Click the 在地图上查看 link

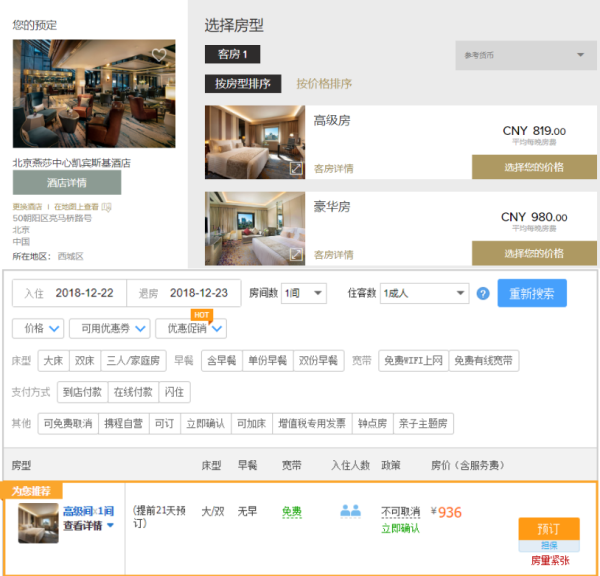pos(76,207)
